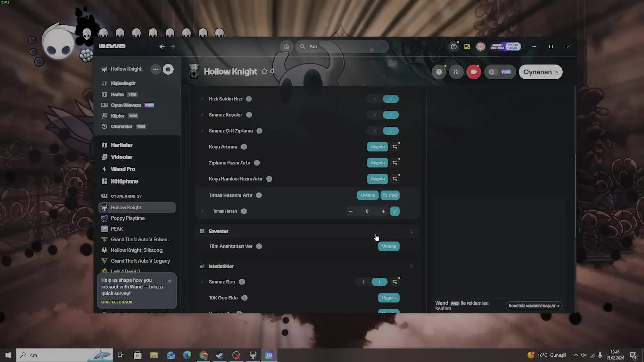Open Haritalar section
The image size is (644, 362).
click(122, 145)
